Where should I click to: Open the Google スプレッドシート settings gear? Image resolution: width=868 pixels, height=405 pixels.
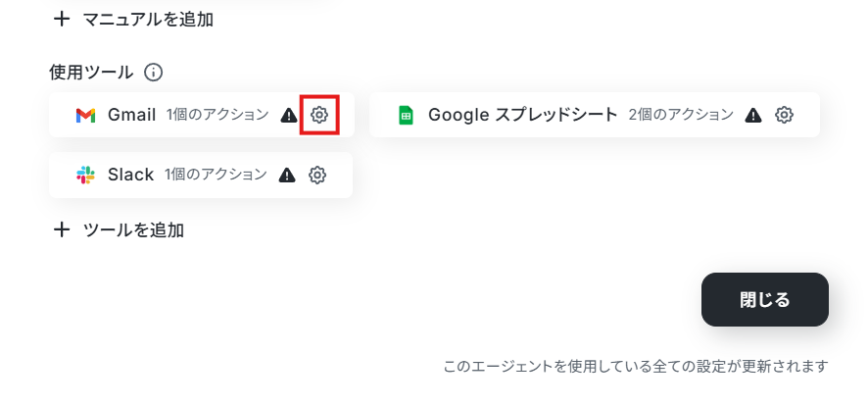(x=784, y=115)
